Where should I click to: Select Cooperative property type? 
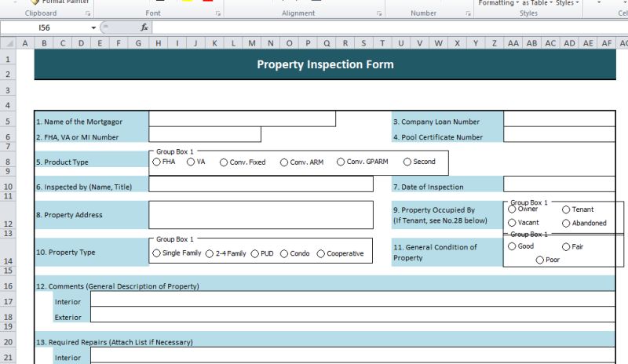tap(321, 253)
